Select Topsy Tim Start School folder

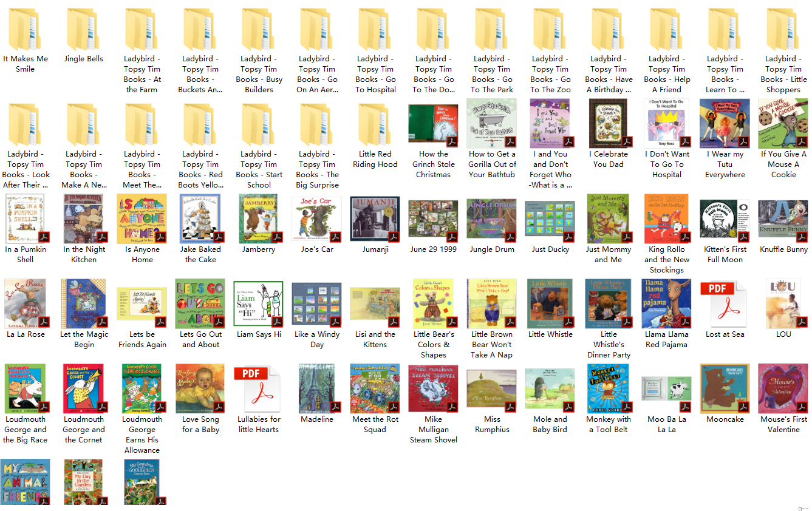tap(258, 126)
